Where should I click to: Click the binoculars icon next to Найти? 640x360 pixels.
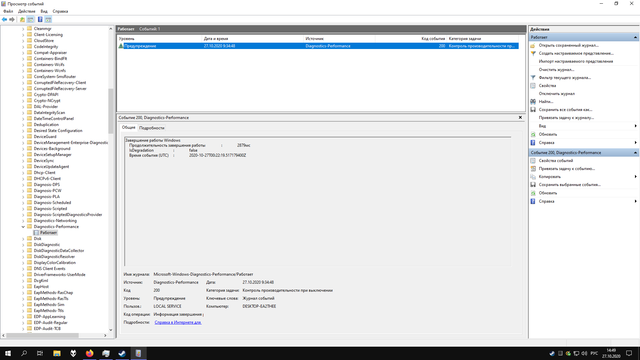pyautogui.click(x=533, y=102)
